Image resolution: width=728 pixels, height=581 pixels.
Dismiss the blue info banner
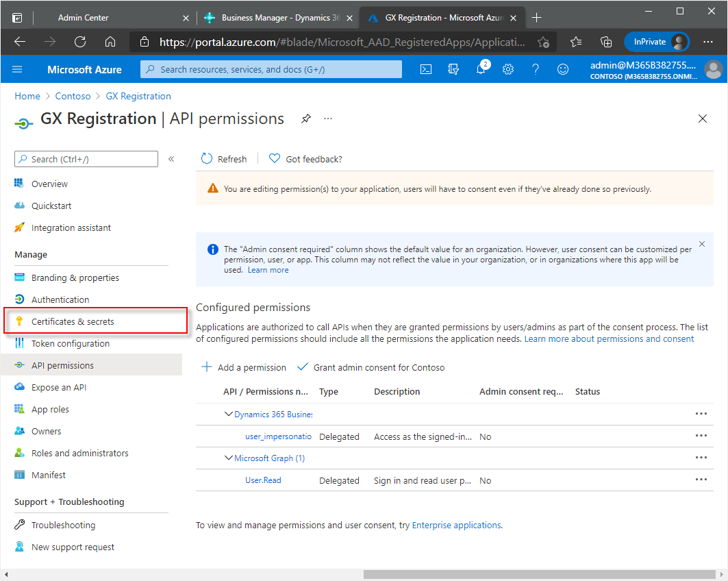tap(701, 244)
